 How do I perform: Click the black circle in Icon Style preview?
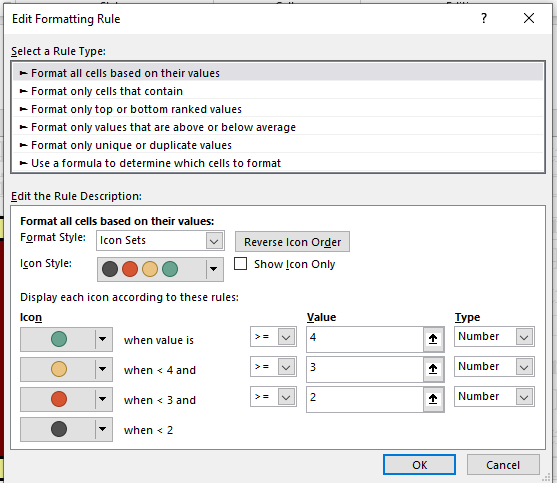tap(110, 269)
